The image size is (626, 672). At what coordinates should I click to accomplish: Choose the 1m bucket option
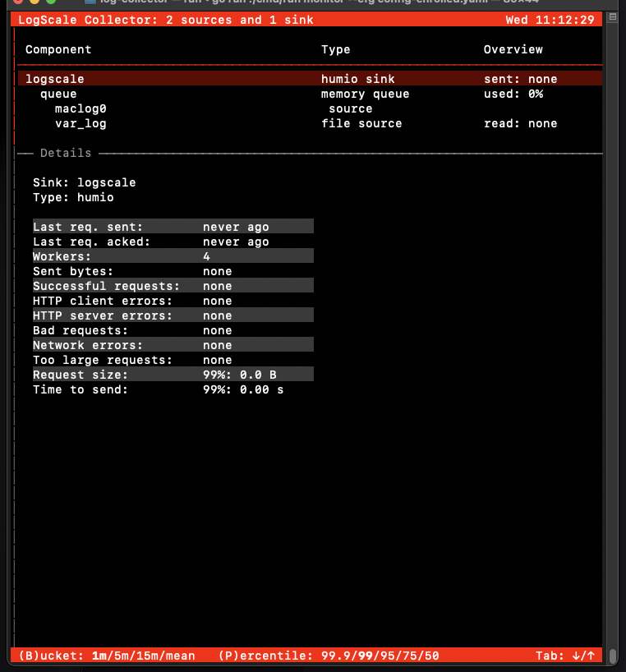coord(99,656)
